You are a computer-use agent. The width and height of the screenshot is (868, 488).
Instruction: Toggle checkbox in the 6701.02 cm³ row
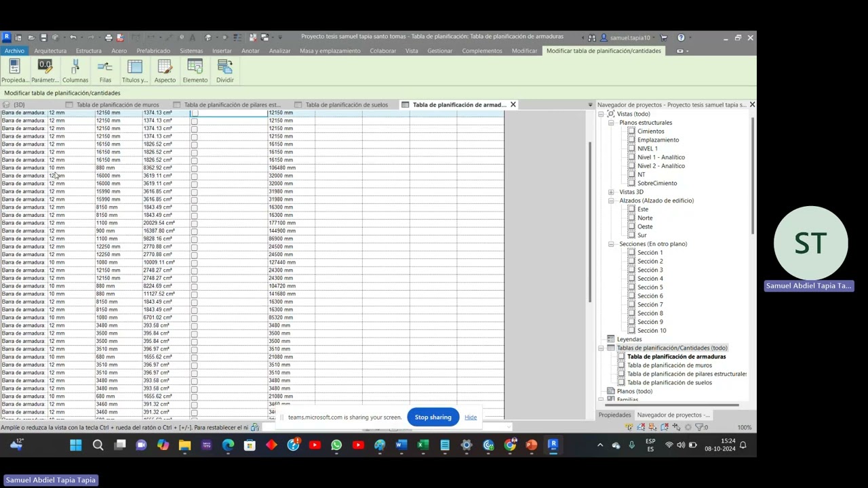click(x=194, y=318)
